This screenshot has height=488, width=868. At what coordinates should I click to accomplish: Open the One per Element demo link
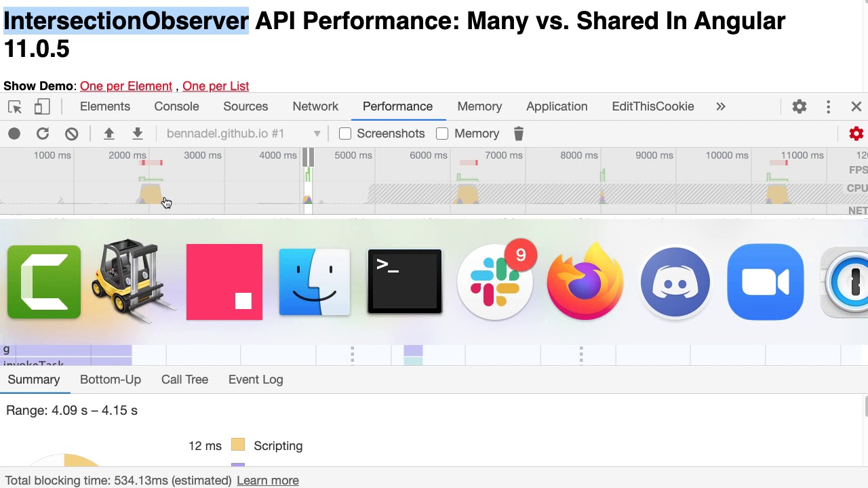pyautogui.click(x=126, y=86)
